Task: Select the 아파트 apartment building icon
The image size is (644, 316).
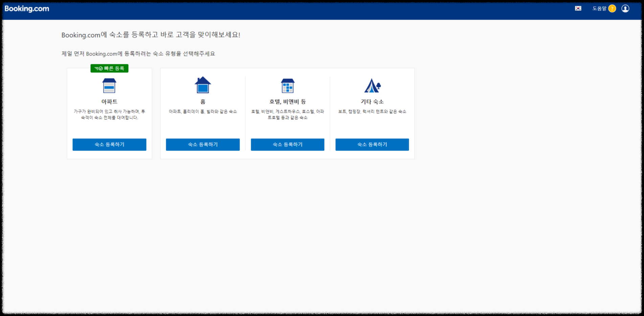Action: tap(109, 86)
